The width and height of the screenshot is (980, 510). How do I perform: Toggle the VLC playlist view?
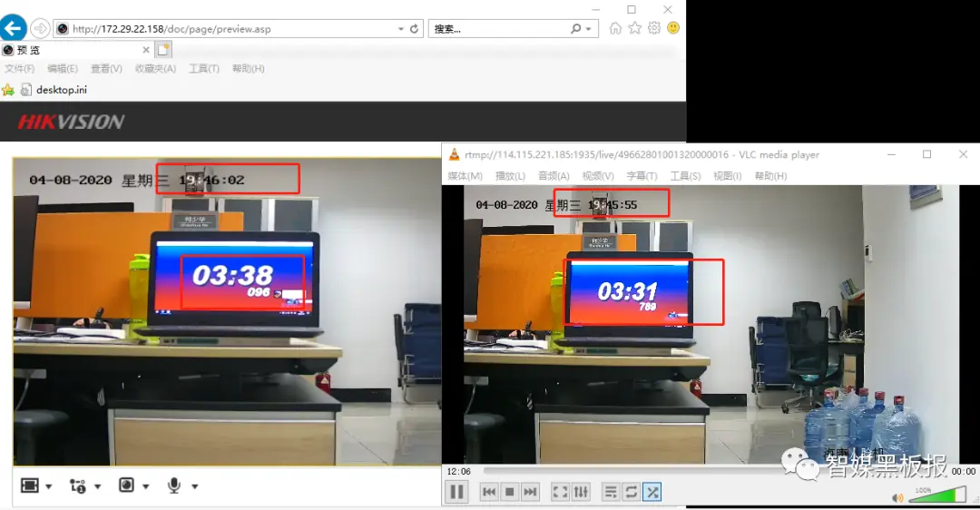coord(611,492)
